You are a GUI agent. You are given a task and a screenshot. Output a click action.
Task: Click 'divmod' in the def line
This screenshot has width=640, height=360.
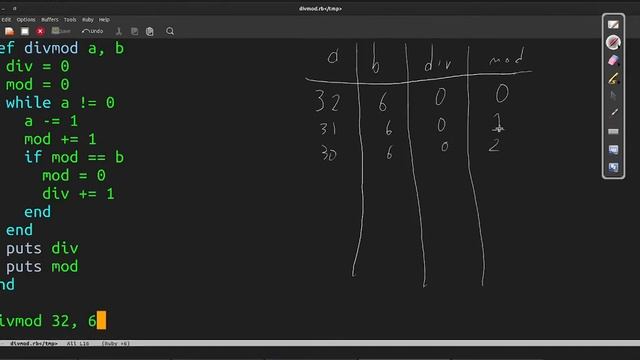point(51,49)
